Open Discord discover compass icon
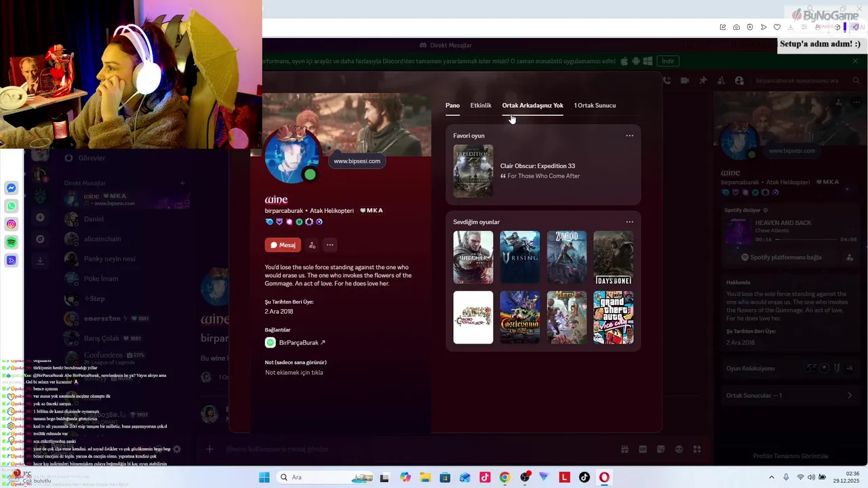This screenshot has width=868, height=488. (40, 239)
